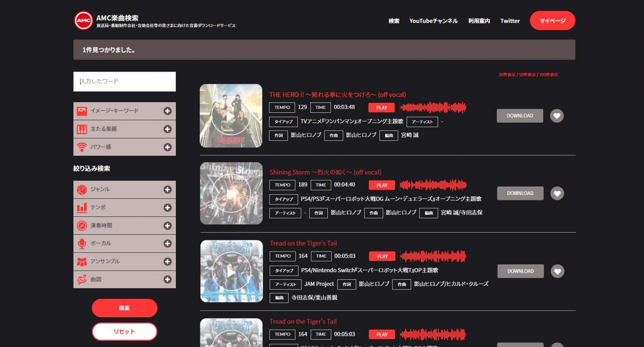Expand ジャンル filter with plus
644x347 pixels.
(x=167, y=189)
